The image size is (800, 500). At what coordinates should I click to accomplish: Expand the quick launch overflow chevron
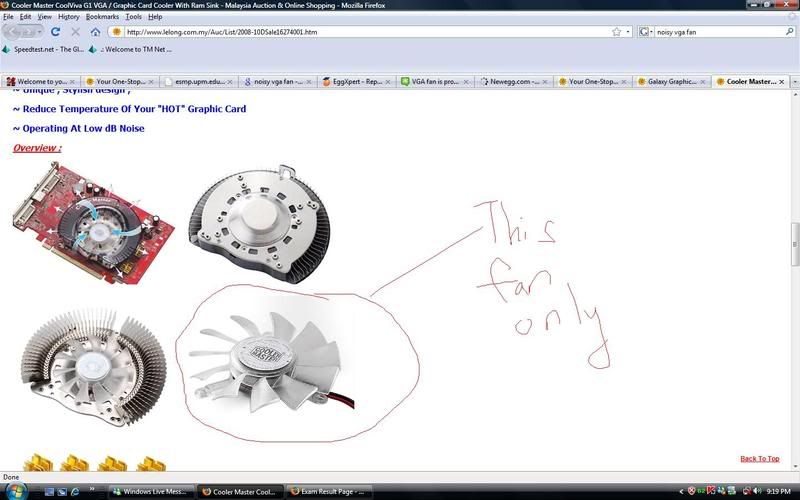click(92, 489)
